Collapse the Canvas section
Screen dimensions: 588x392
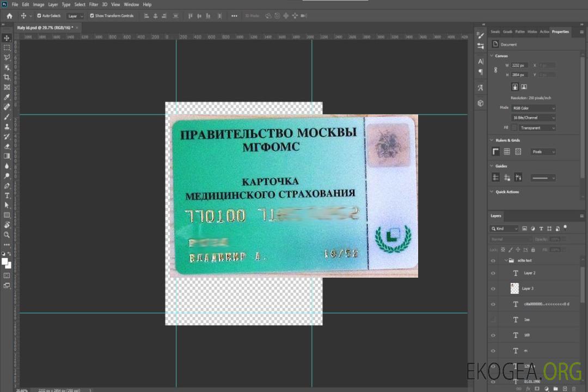(x=492, y=56)
